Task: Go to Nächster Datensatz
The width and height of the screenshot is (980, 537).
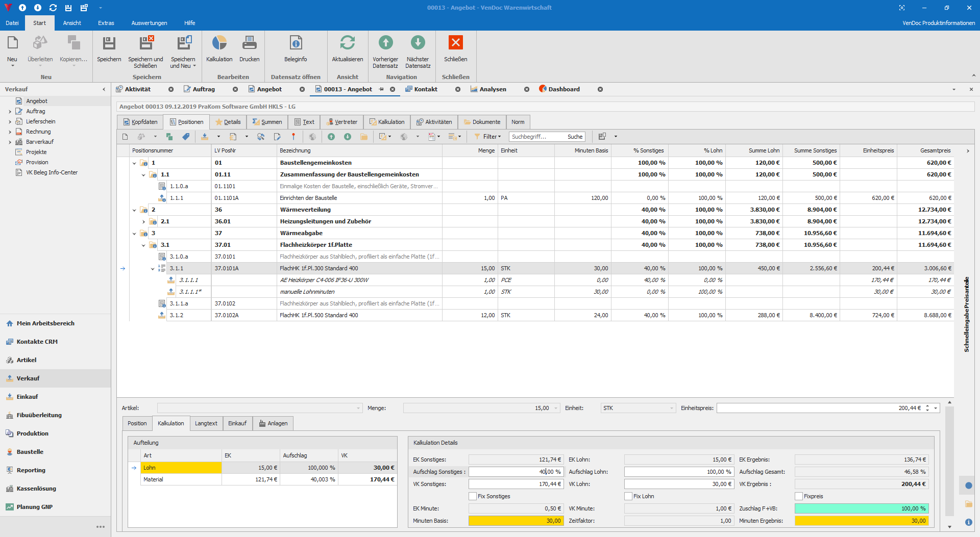Action: pyautogui.click(x=418, y=43)
